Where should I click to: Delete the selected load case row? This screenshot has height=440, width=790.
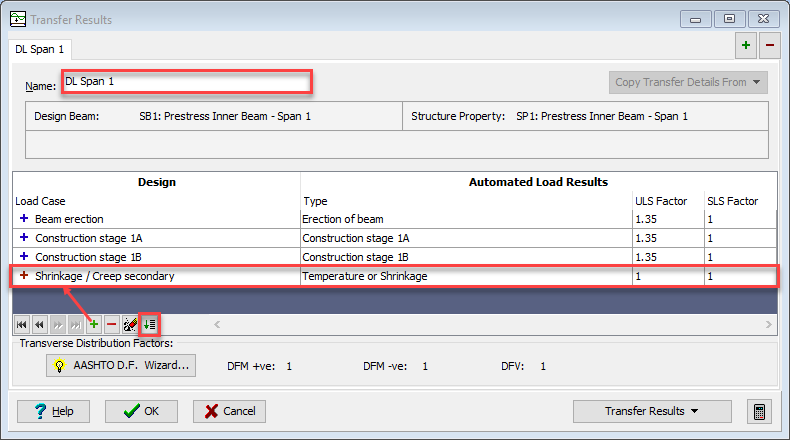point(112,325)
